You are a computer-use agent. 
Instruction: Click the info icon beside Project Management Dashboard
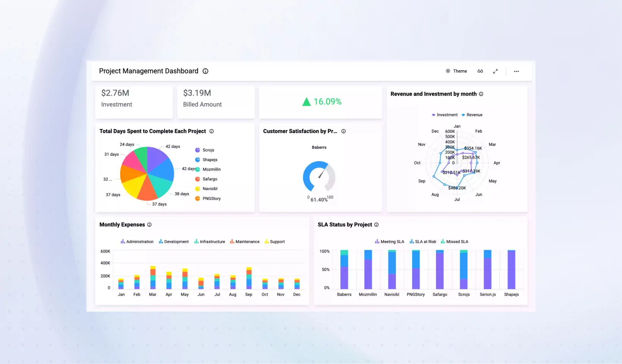(x=205, y=71)
